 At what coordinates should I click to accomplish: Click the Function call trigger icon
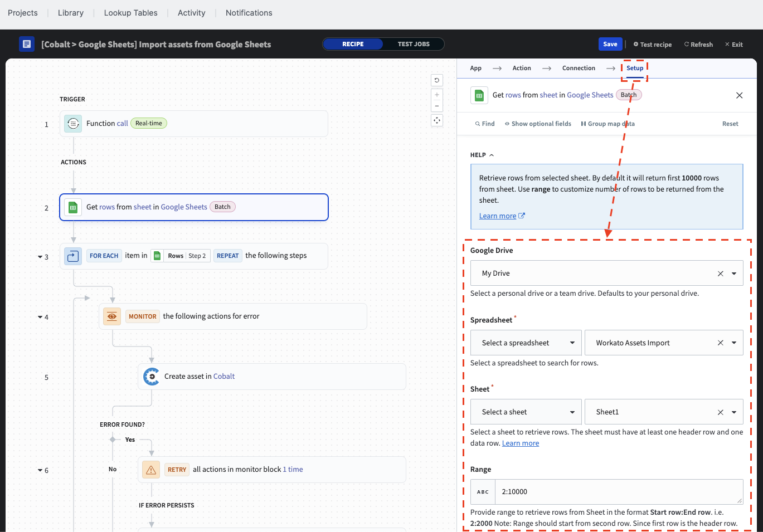click(73, 124)
